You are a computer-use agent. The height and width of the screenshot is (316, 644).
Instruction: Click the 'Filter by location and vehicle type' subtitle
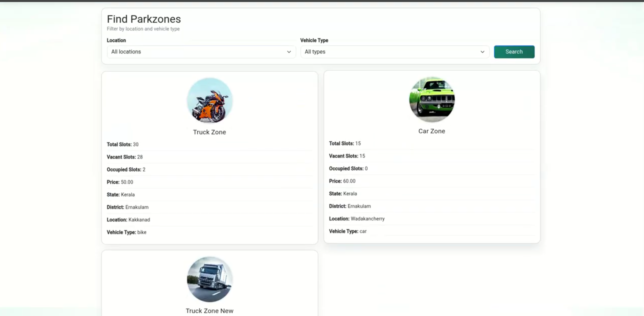click(x=143, y=29)
